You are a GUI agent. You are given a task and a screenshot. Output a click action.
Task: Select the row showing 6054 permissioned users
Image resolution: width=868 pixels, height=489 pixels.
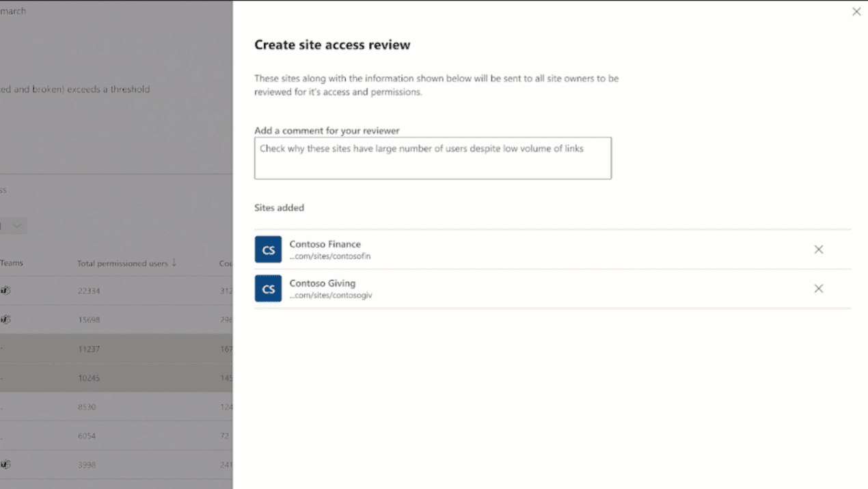pyautogui.click(x=116, y=436)
